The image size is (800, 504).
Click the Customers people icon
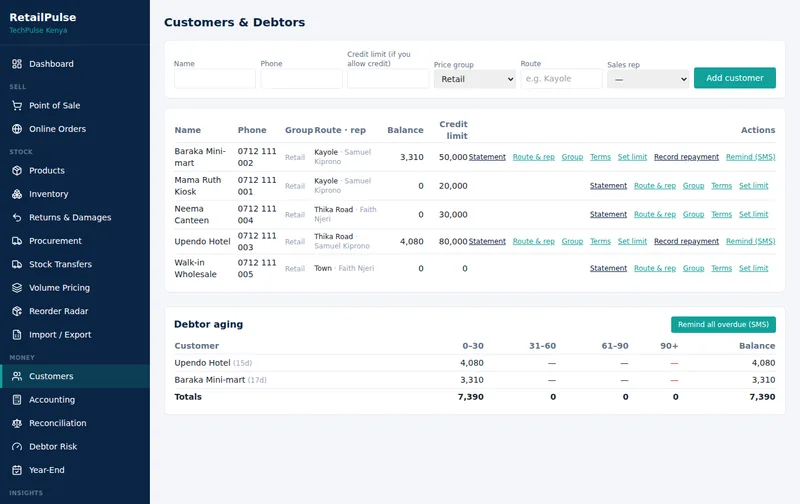17,376
